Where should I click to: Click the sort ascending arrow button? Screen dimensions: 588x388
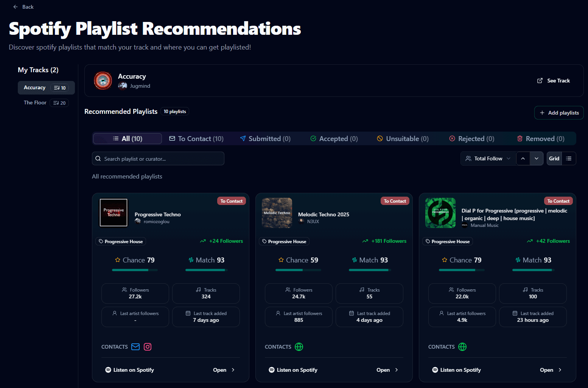pos(523,158)
